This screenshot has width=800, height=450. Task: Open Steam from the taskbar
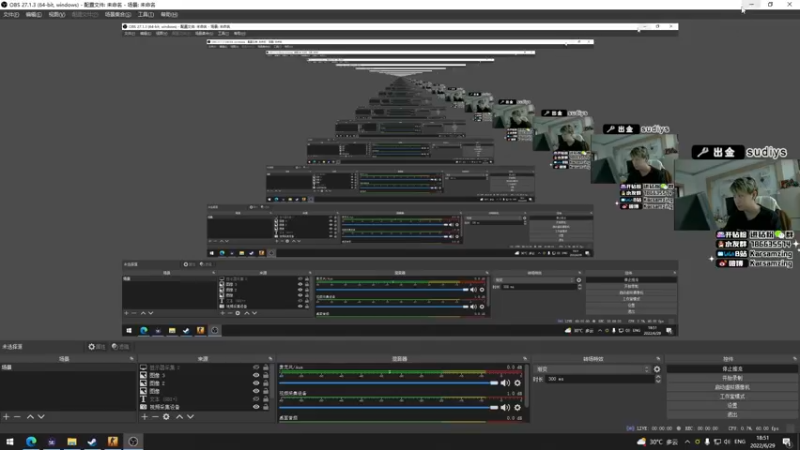pos(92,441)
